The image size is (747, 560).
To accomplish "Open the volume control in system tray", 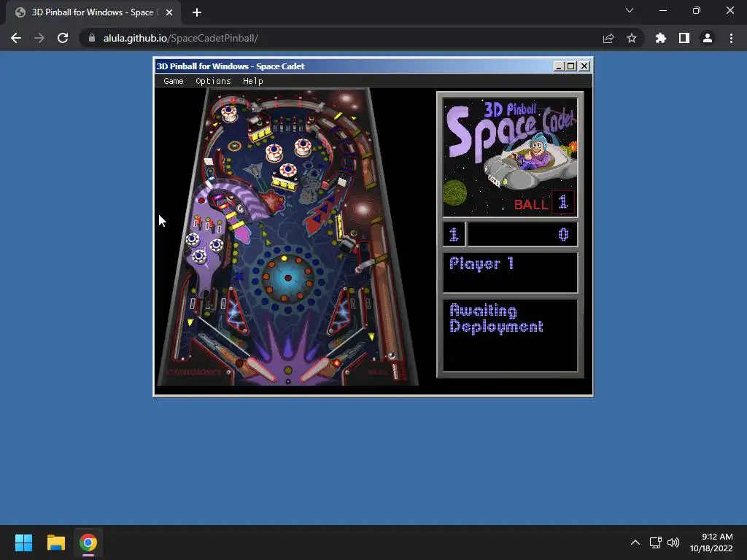I will point(673,542).
